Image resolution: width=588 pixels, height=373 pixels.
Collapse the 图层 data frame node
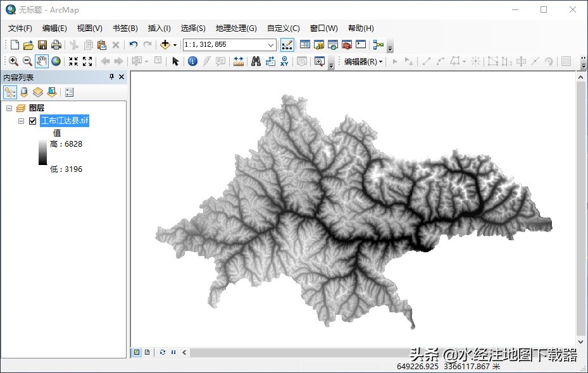pyautogui.click(x=9, y=108)
